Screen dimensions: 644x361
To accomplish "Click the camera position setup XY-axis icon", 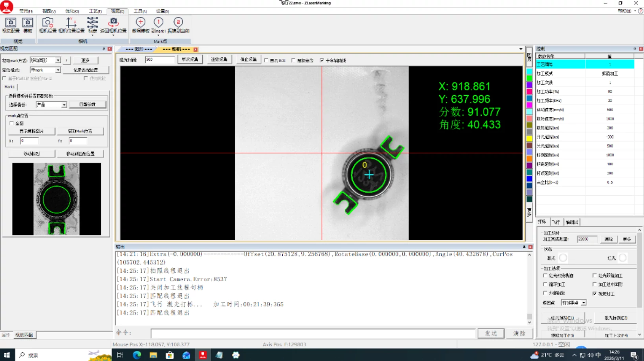I will coord(71,25).
